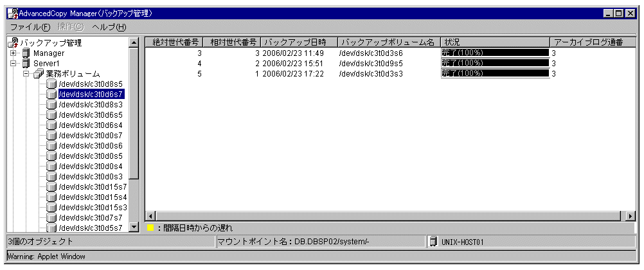Screen dimensions: 644x270
Task: Click tree scrollbar up arrow
Action: click(x=134, y=42)
